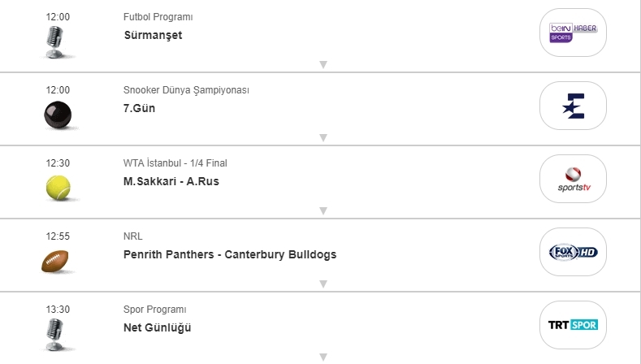Open the Fox Sports HD channel logo
Screen dimensions: 641x364
point(573,251)
